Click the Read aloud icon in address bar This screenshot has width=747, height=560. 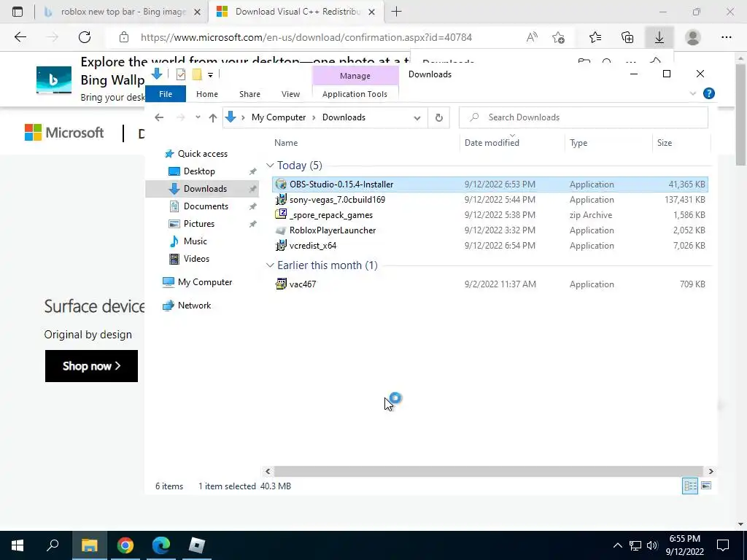coord(532,37)
